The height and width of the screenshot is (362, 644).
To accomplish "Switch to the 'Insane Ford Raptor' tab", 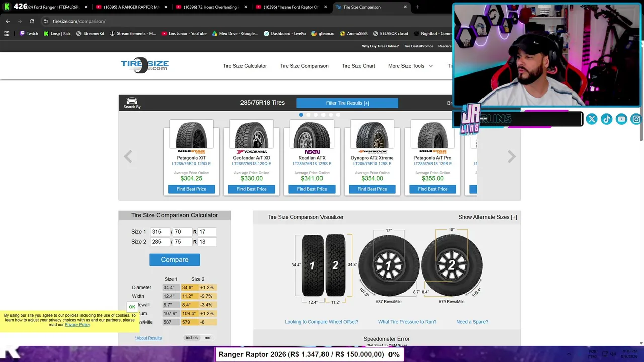I will 290,7.
